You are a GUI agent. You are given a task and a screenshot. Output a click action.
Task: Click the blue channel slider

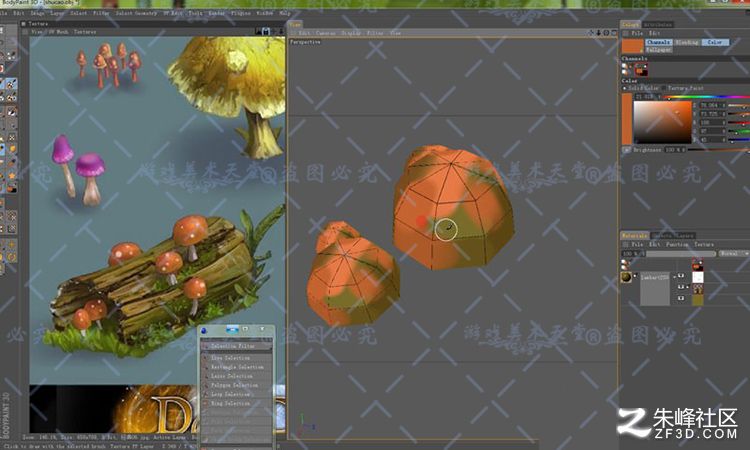(739, 139)
